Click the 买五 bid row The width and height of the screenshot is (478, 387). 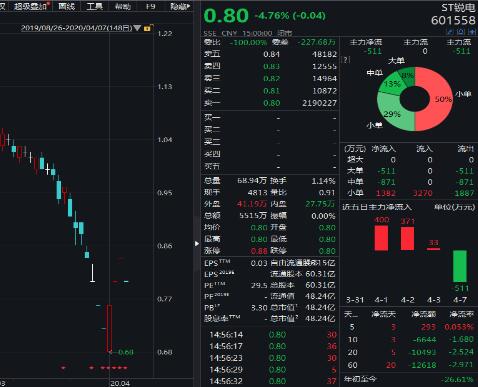[x=270, y=166]
